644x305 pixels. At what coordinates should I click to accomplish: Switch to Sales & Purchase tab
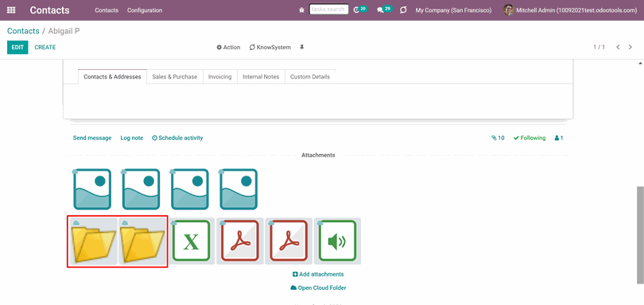coord(175,77)
